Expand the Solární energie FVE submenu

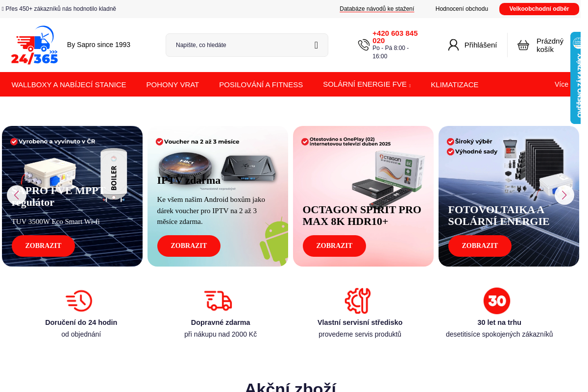[367, 84]
